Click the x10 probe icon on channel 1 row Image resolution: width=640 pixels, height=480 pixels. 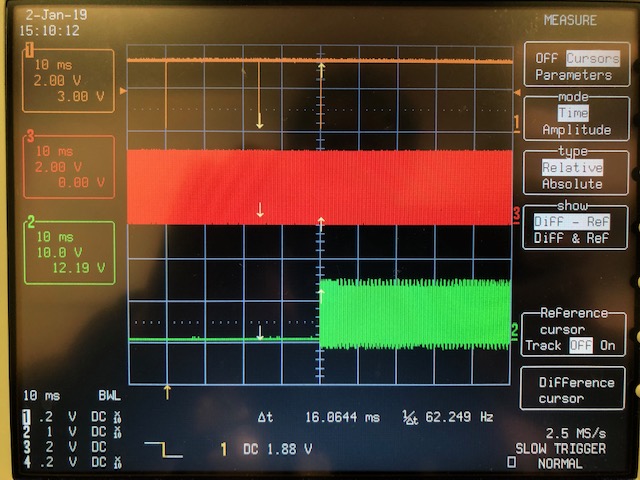(118, 417)
